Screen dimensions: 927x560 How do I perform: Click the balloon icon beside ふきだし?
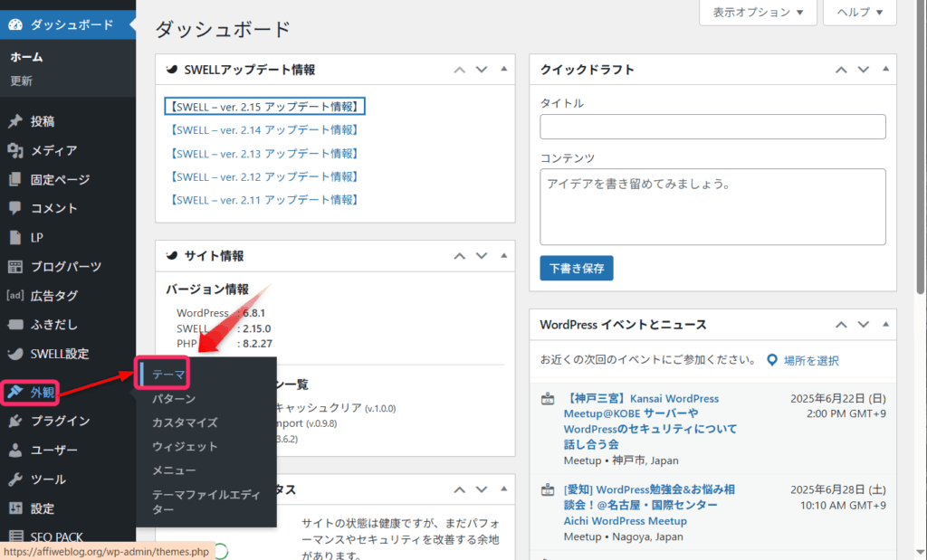click(15, 324)
